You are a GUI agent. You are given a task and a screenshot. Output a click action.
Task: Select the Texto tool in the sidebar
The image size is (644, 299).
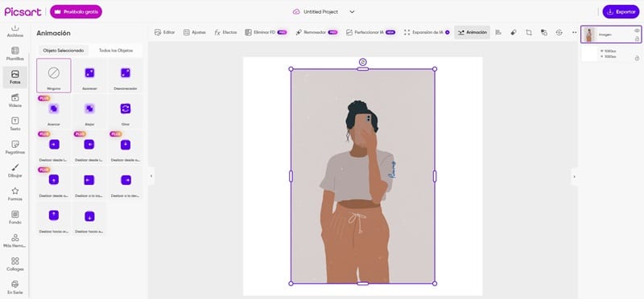(x=14, y=124)
